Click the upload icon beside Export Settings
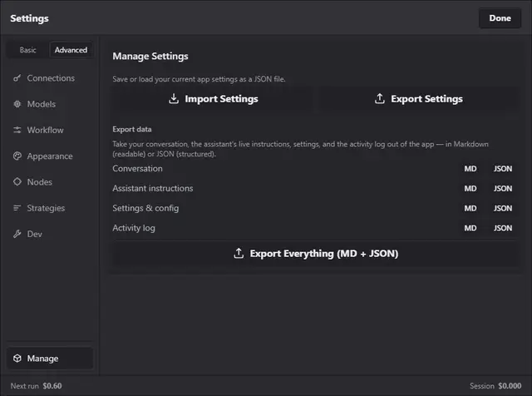The height and width of the screenshot is (396, 532). tap(380, 98)
